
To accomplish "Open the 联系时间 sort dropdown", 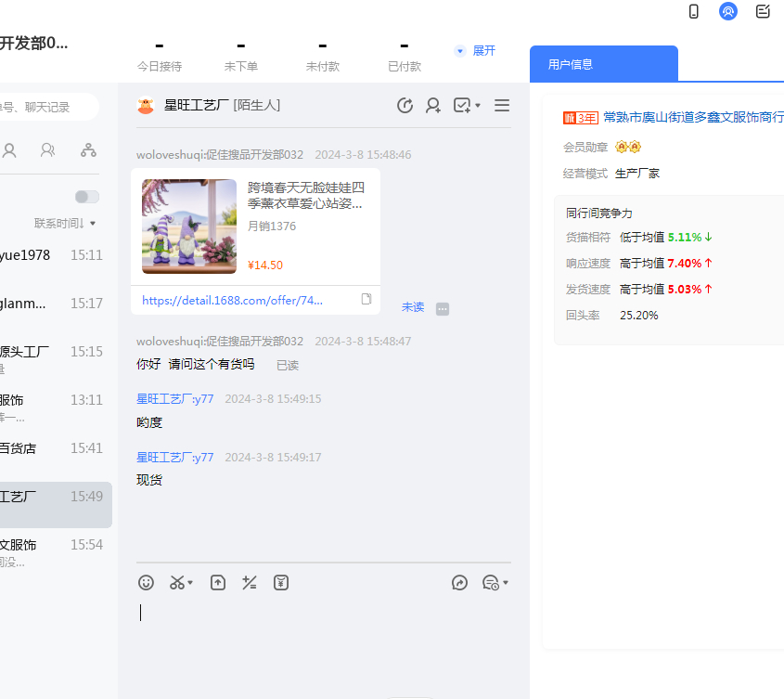I will tap(65, 224).
